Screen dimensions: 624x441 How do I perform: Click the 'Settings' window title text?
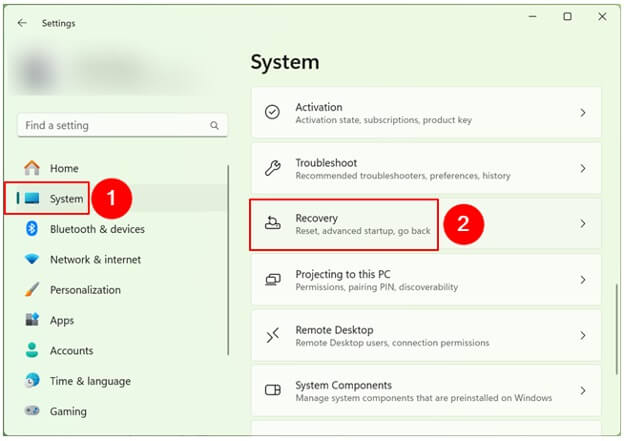[x=58, y=23]
